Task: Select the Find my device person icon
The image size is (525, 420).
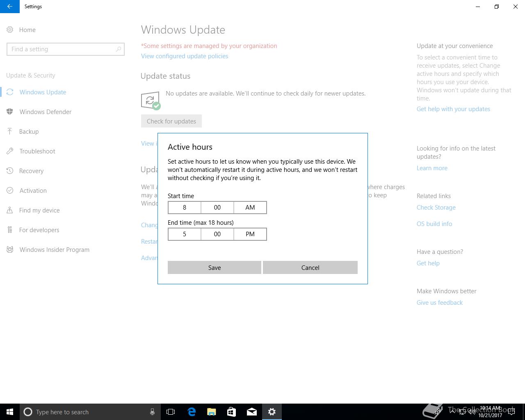Action: coord(10,210)
